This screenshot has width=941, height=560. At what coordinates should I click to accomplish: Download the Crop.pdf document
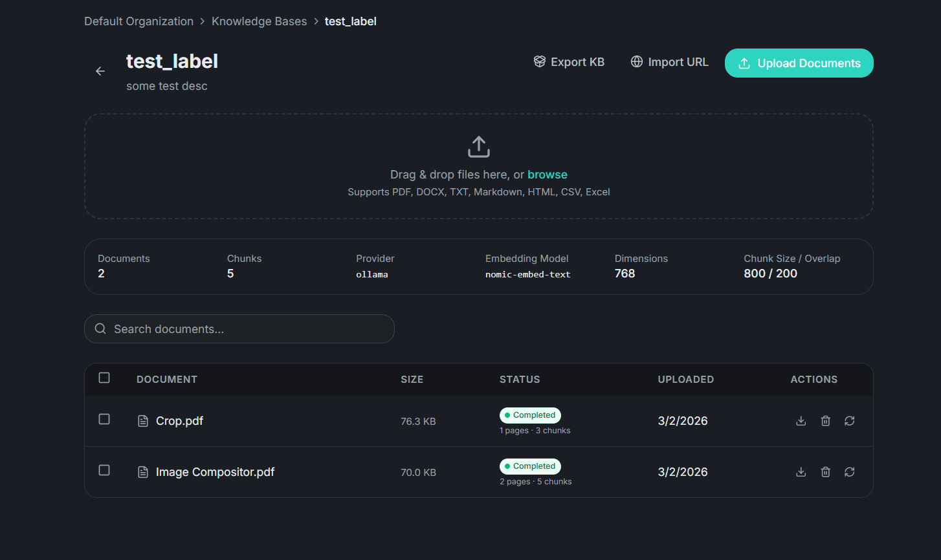point(801,420)
